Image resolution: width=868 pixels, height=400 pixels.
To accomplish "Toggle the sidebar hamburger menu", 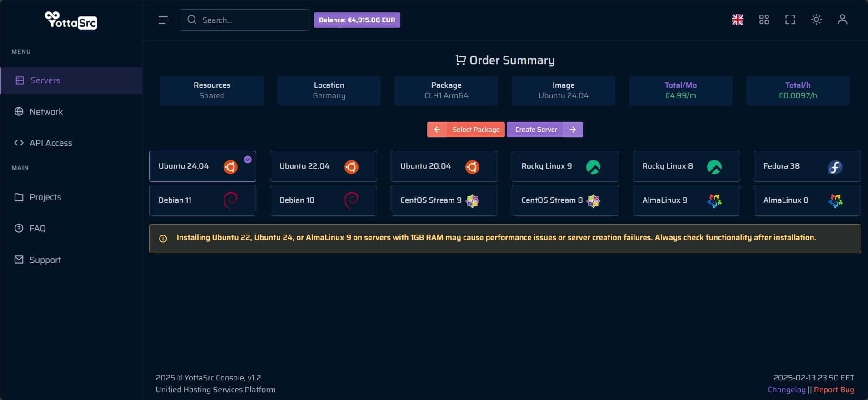I will (x=164, y=20).
